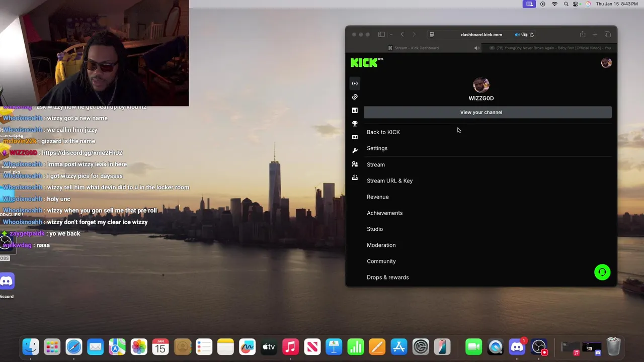Viewport: 644px width, 362px height.
Task: Click the translate icon in the address bar
Action: tap(524, 35)
